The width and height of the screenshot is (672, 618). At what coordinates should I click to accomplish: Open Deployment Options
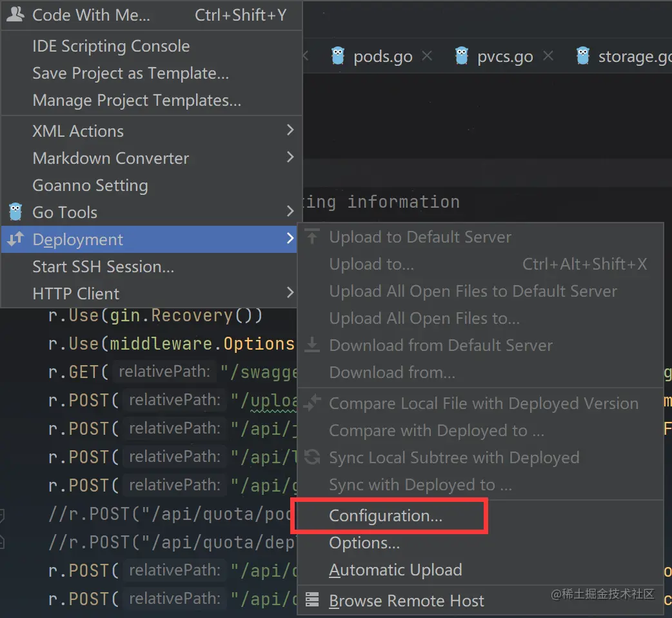(480, 543)
